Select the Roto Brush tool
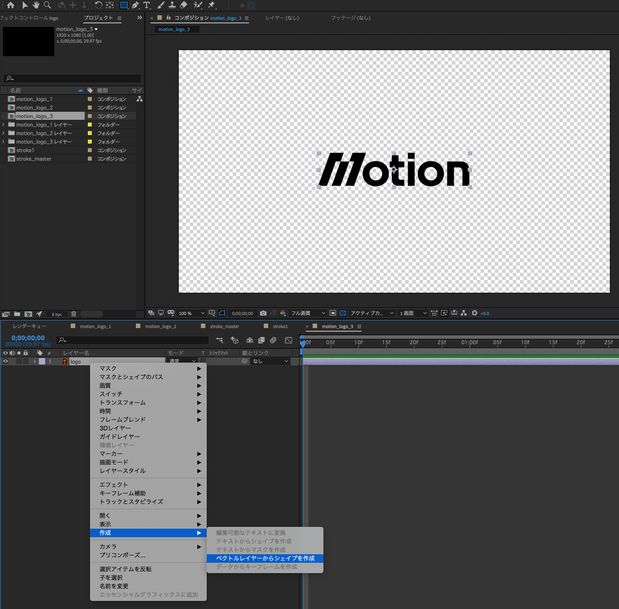Image resolution: width=619 pixels, height=609 pixels. (x=198, y=5)
